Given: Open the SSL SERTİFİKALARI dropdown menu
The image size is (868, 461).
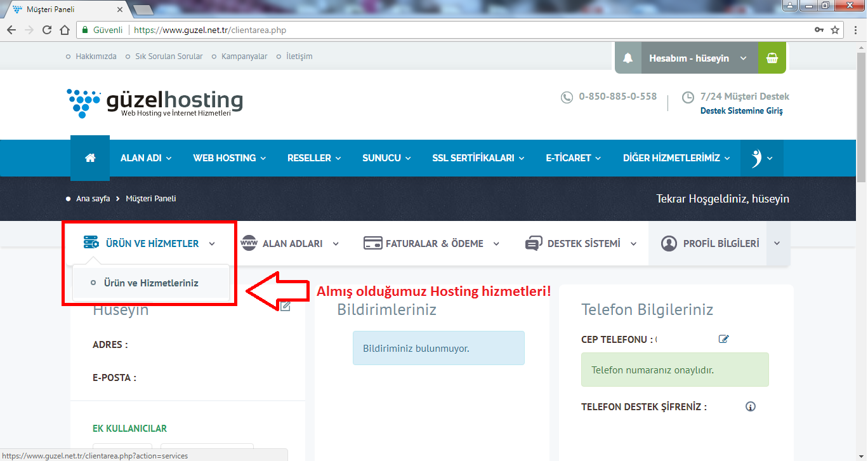Looking at the screenshot, I should pyautogui.click(x=478, y=158).
